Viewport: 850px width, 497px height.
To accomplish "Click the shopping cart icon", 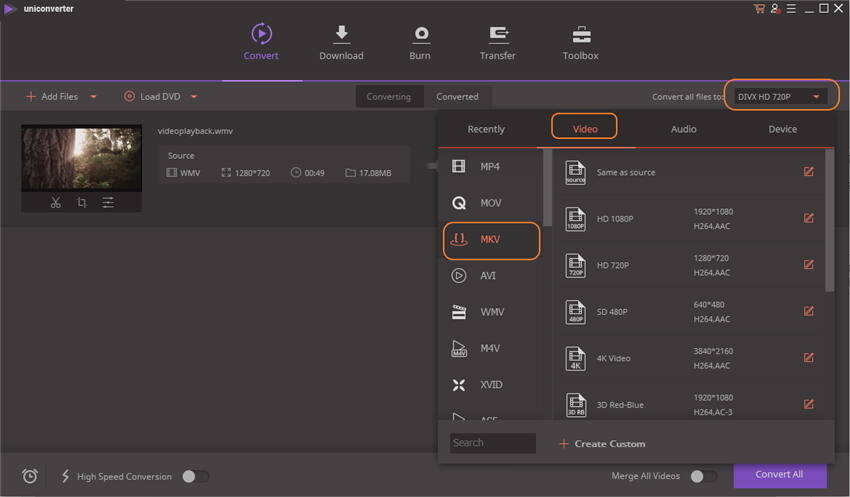I will (759, 9).
